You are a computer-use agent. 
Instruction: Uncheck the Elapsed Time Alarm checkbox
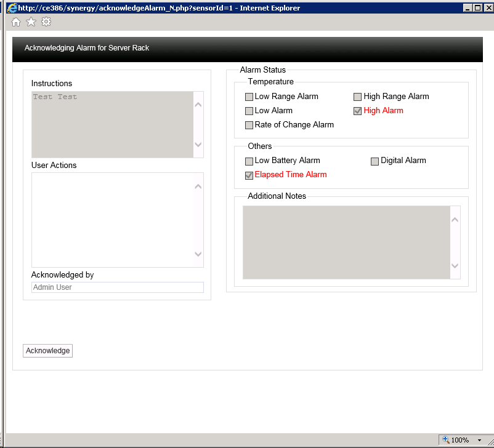(249, 175)
